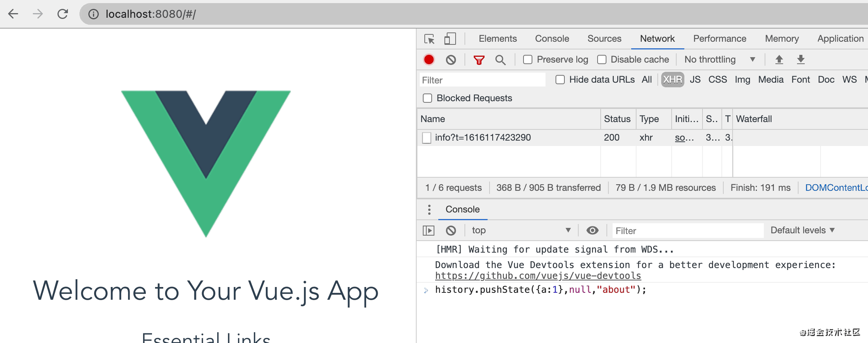Clear the console
The height and width of the screenshot is (343, 868).
[x=451, y=231]
